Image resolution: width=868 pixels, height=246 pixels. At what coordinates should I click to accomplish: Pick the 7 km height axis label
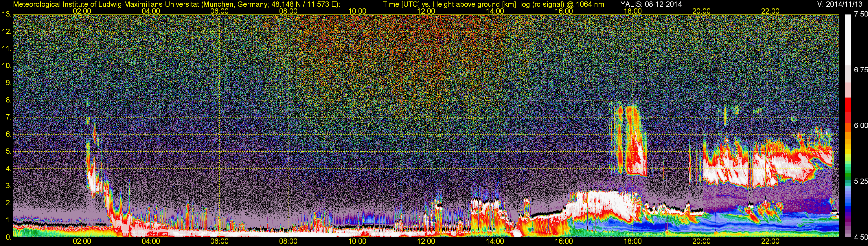(8, 117)
